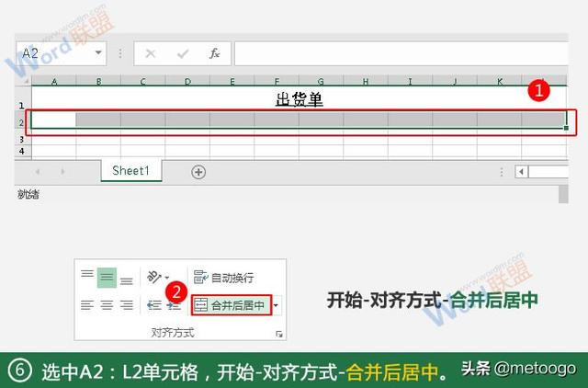Image resolution: width=588 pixels, height=388 pixels.
Task: Toggle Middle Align in alignment group
Action: pyautogui.click(x=107, y=278)
